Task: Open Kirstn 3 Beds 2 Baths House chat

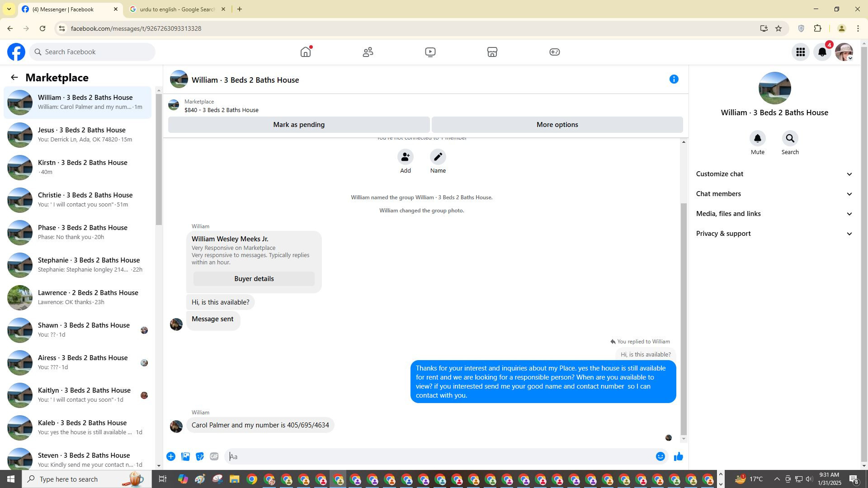Action: (x=78, y=168)
